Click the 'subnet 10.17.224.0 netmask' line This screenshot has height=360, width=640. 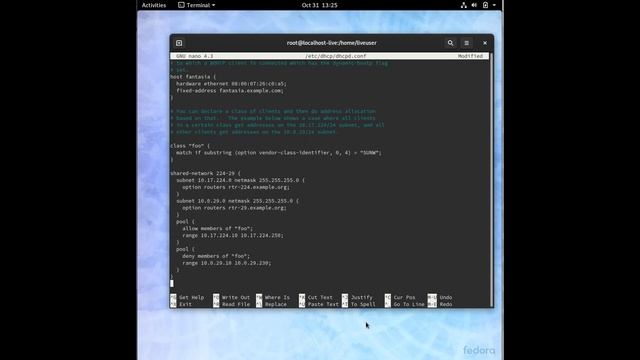point(240,180)
